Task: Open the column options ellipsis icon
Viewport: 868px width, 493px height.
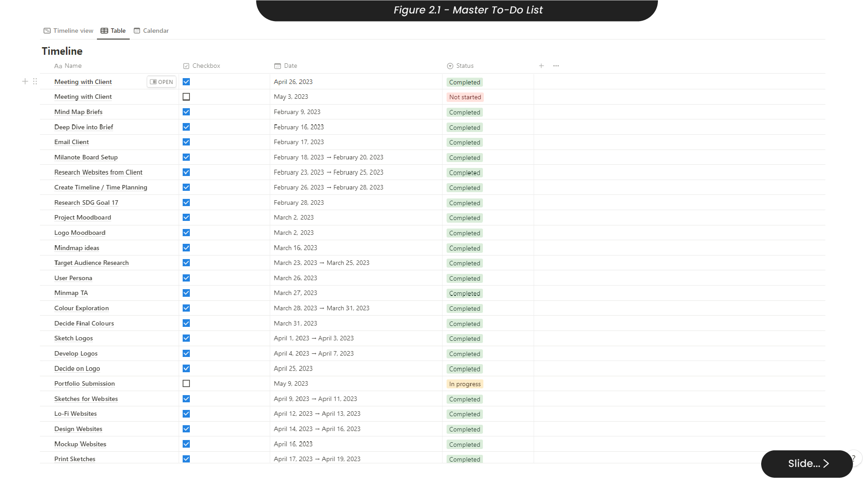Action: (x=556, y=66)
